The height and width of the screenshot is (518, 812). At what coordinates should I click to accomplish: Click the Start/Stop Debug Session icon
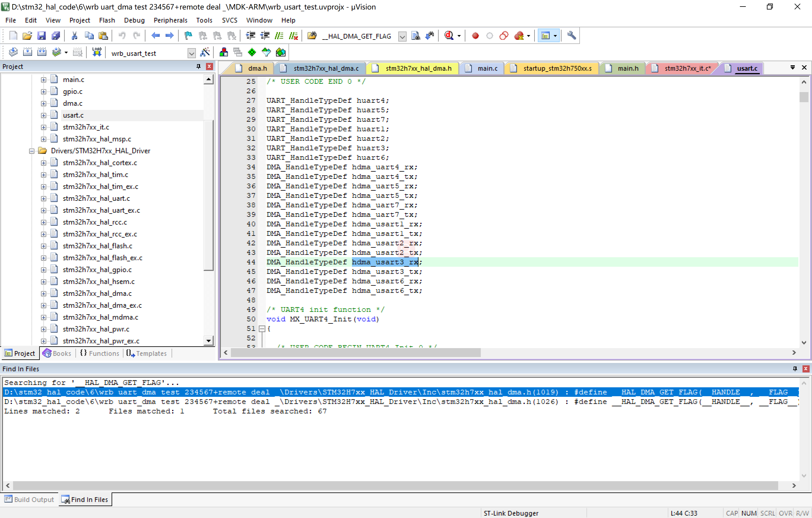tap(449, 36)
